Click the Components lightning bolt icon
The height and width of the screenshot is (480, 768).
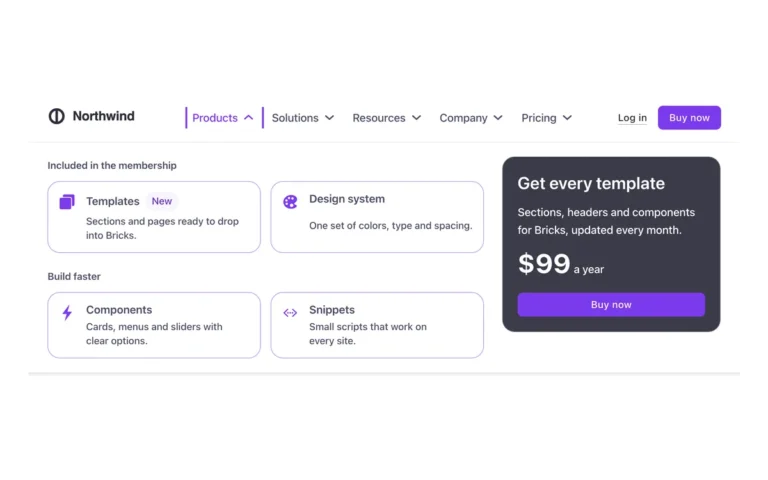(67, 312)
